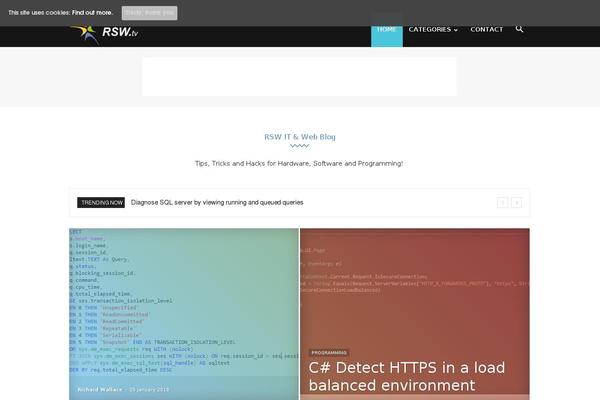Open trending post Diagnose SQL server queries
The image size is (600, 400).
[217, 202]
